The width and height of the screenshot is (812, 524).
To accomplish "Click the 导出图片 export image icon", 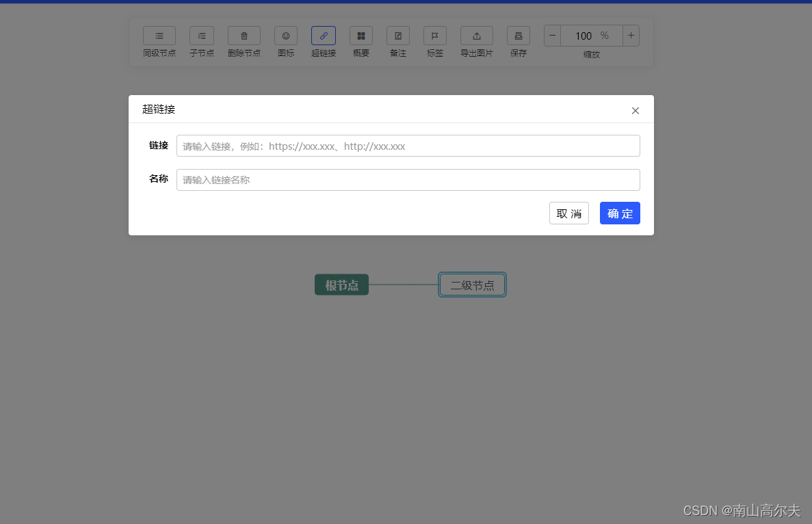I will (476, 35).
